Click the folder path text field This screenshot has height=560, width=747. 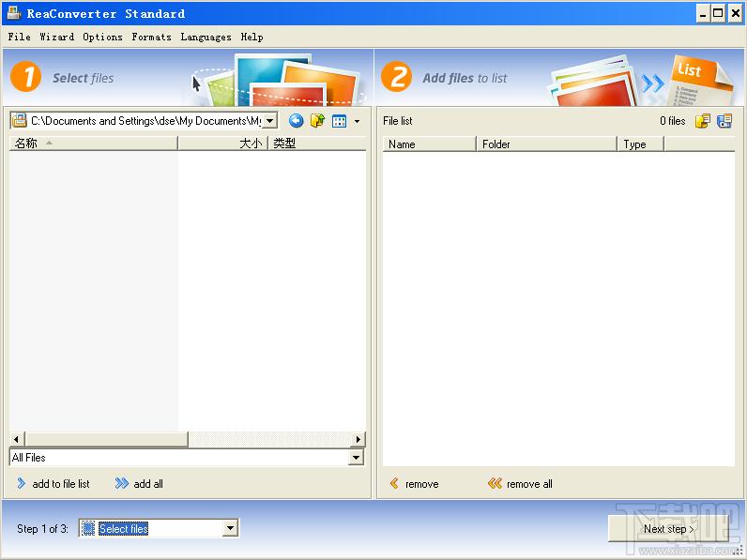pos(145,121)
